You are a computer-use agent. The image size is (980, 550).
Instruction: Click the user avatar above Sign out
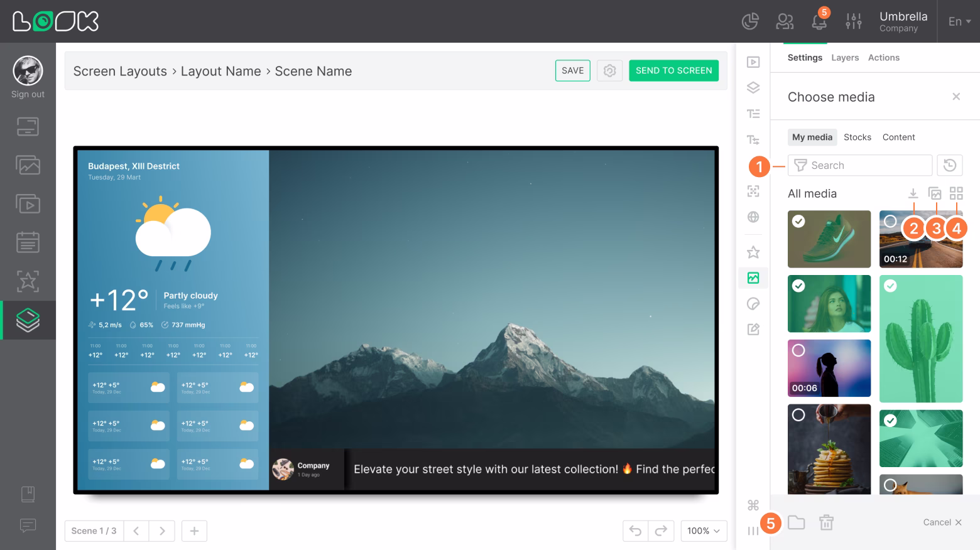[28, 70]
